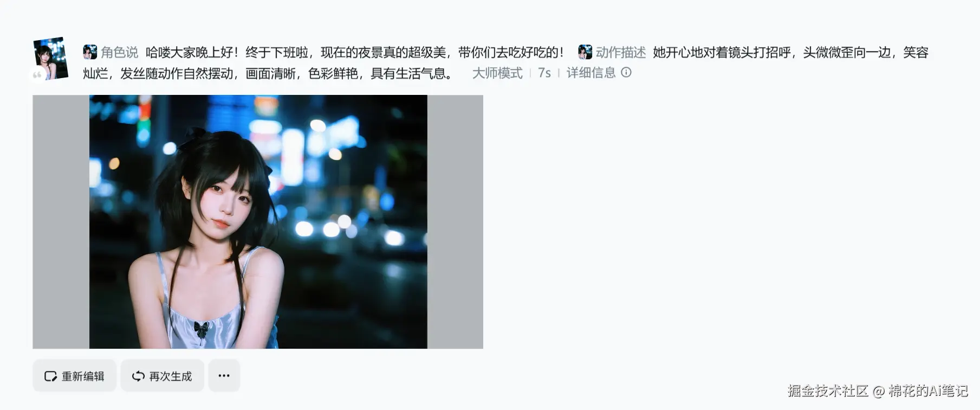Click the quote mark badge on the avatar

[37, 75]
